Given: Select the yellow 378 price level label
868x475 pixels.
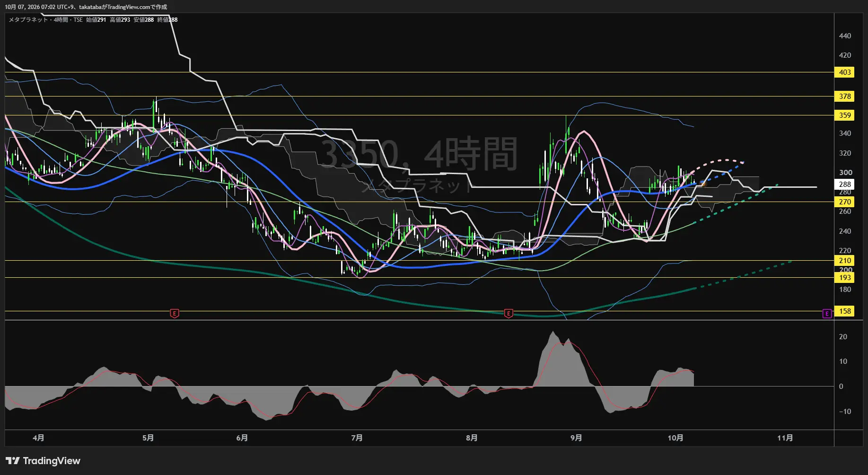Looking at the screenshot, I should [845, 97].
